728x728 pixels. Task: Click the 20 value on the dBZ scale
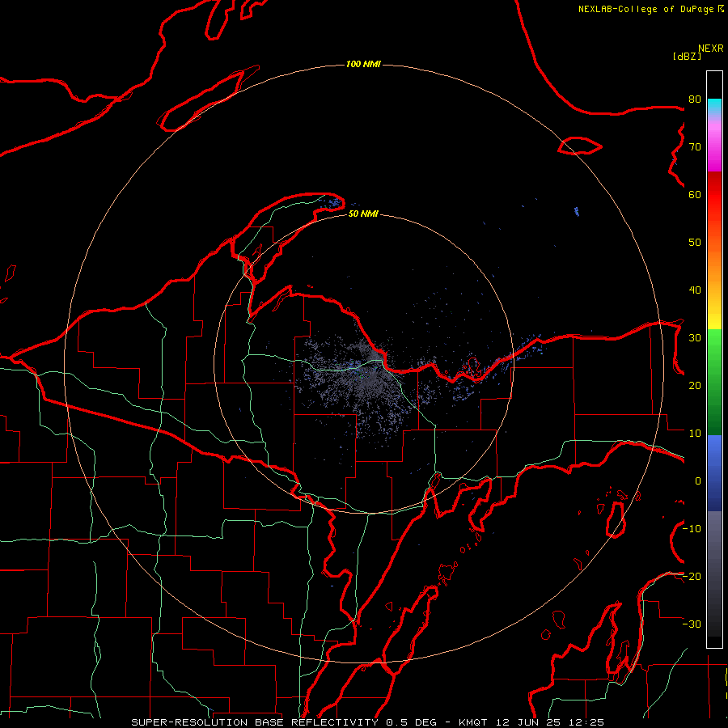(x=695, y=386)
